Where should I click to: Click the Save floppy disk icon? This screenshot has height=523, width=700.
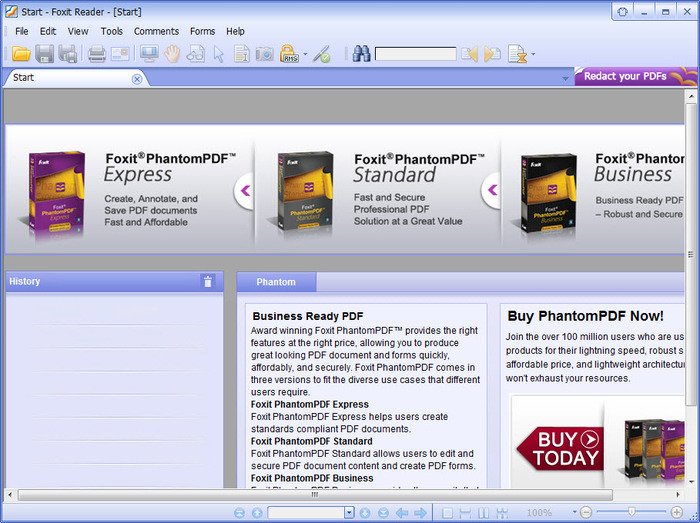coord(44,54)
